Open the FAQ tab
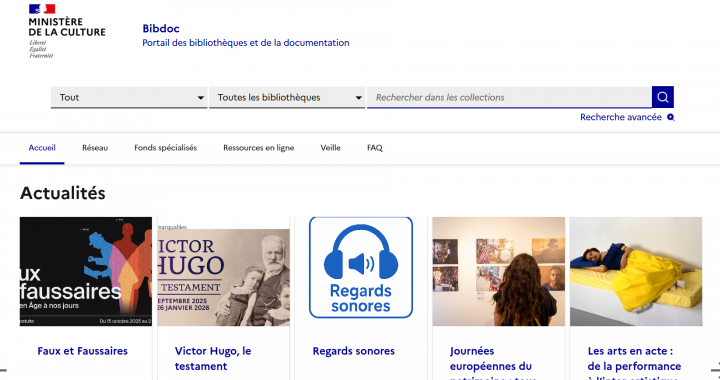 point(375,148)
